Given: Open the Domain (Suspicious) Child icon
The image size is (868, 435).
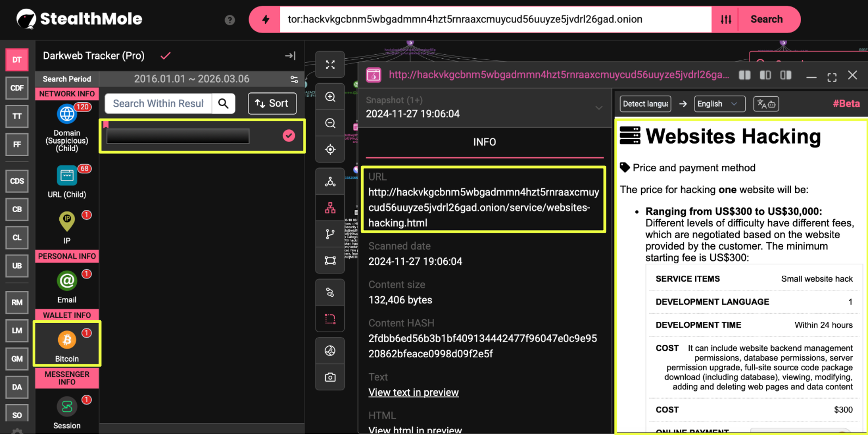Looking at the screenshot, I should [x=67, y=114].
